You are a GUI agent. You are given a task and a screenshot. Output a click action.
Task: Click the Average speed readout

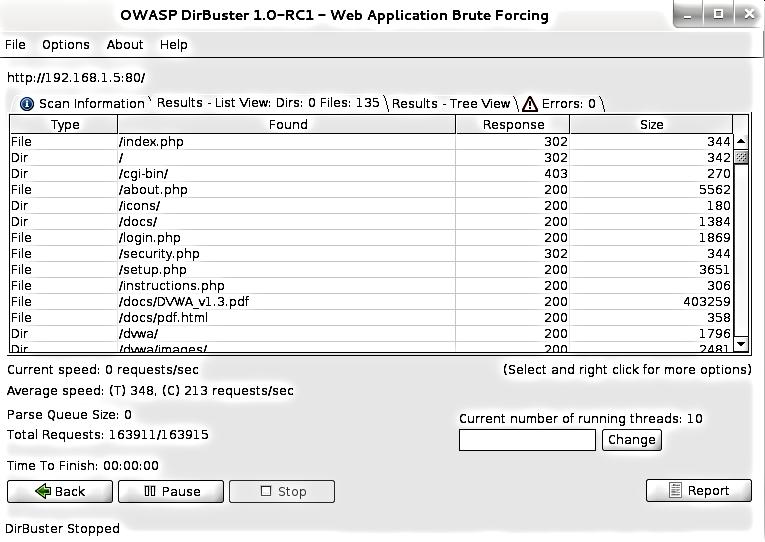150,391
